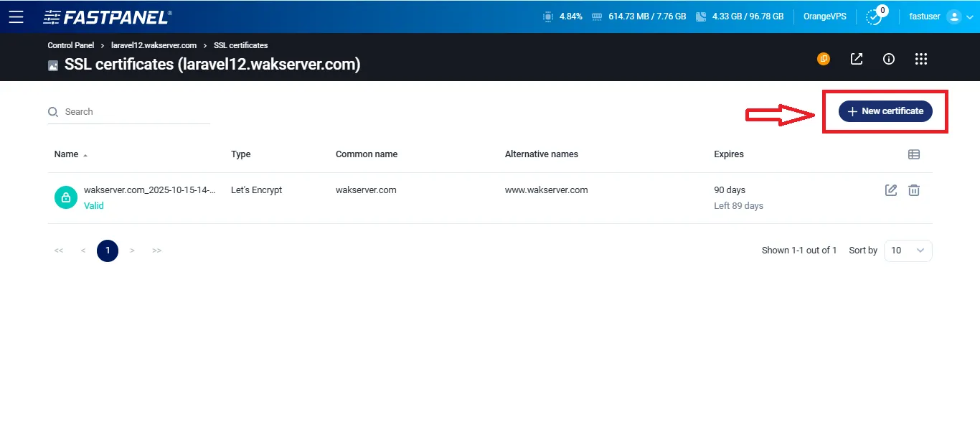Select page 1 in pagination
This screenshot has width=980, height=430.
(x=108, y=251)
